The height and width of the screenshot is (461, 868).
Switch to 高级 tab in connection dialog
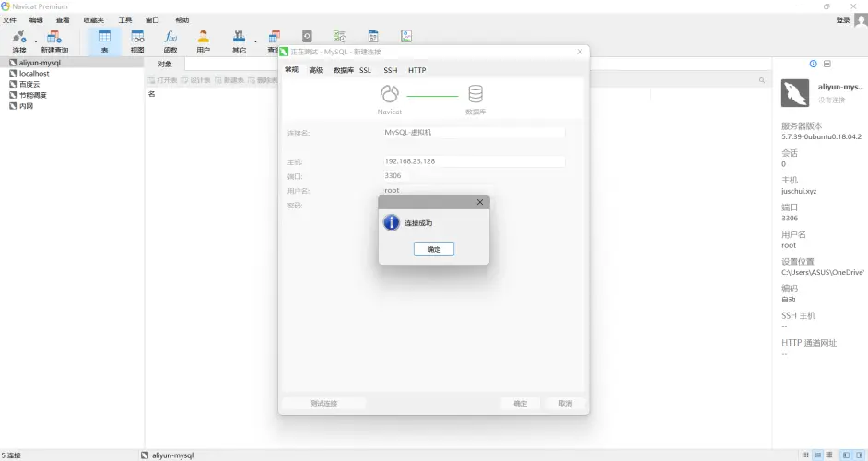[315, 70]
